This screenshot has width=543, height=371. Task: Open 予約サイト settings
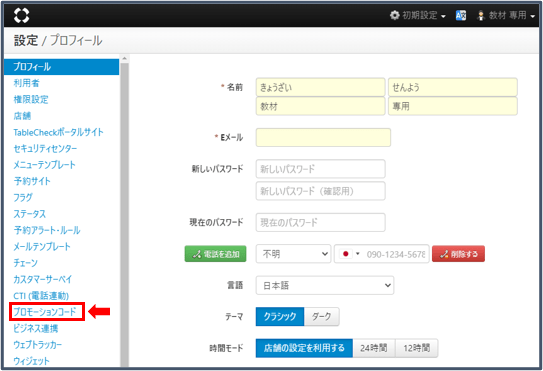click(32, 181)
